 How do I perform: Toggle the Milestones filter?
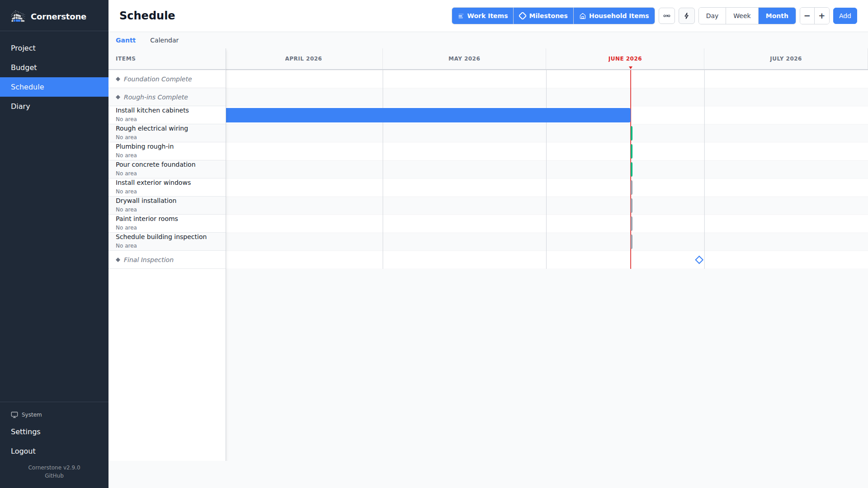[543, 16]
